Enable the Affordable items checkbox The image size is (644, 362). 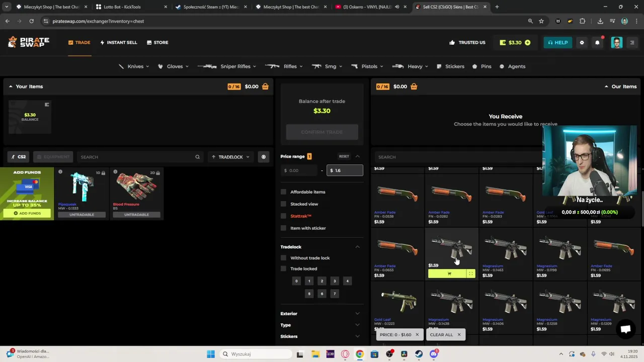(x=283, y=192)
